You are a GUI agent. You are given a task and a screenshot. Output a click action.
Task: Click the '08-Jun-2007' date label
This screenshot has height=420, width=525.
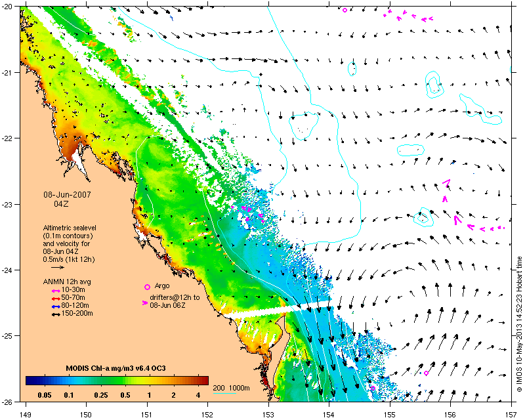(x=67, y=195)
